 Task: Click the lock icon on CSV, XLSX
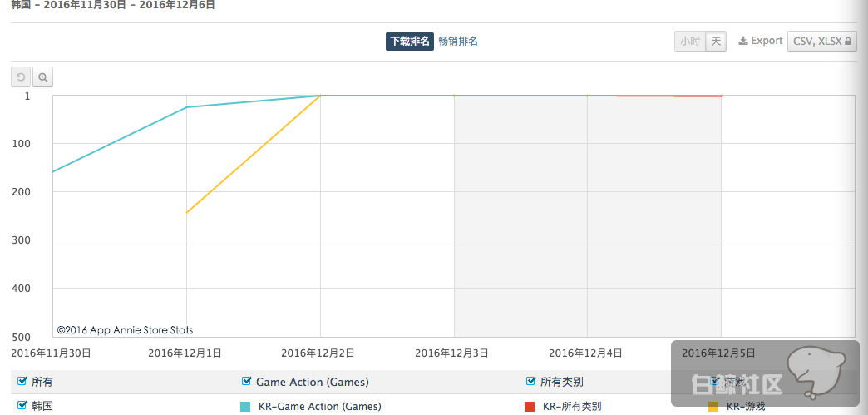pos(847,41)
